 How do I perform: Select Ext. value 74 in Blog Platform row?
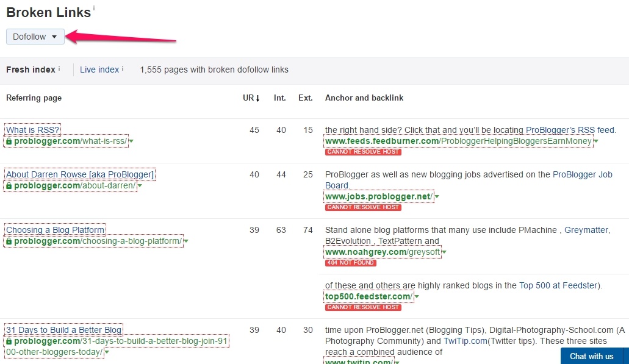click(307, 230)
